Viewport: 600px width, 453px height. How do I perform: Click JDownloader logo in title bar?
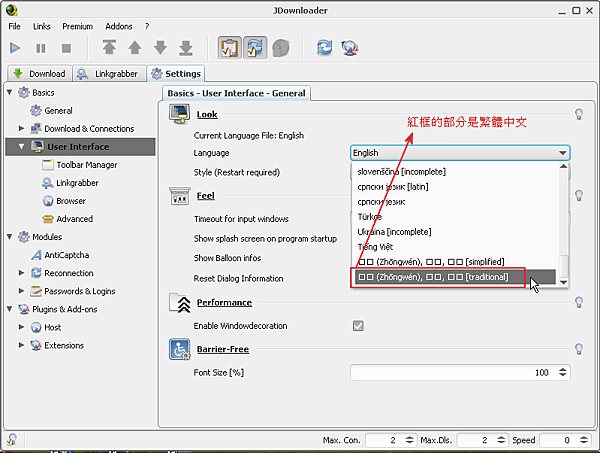tap(12, 10)
